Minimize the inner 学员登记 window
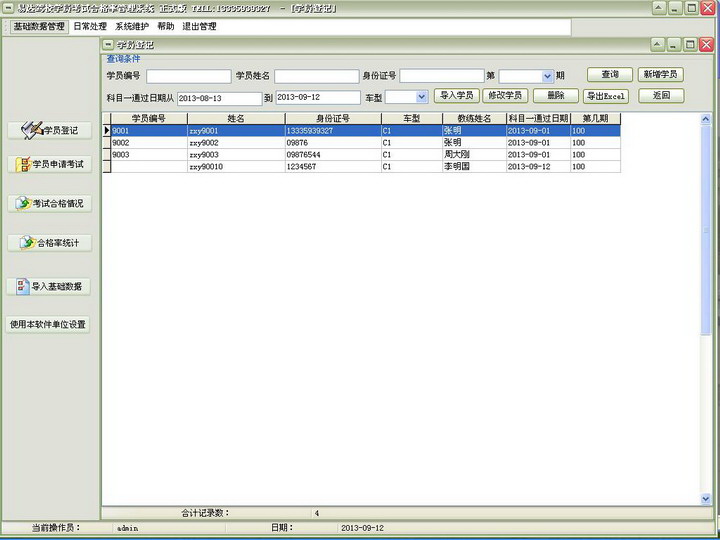 [674, 45]
